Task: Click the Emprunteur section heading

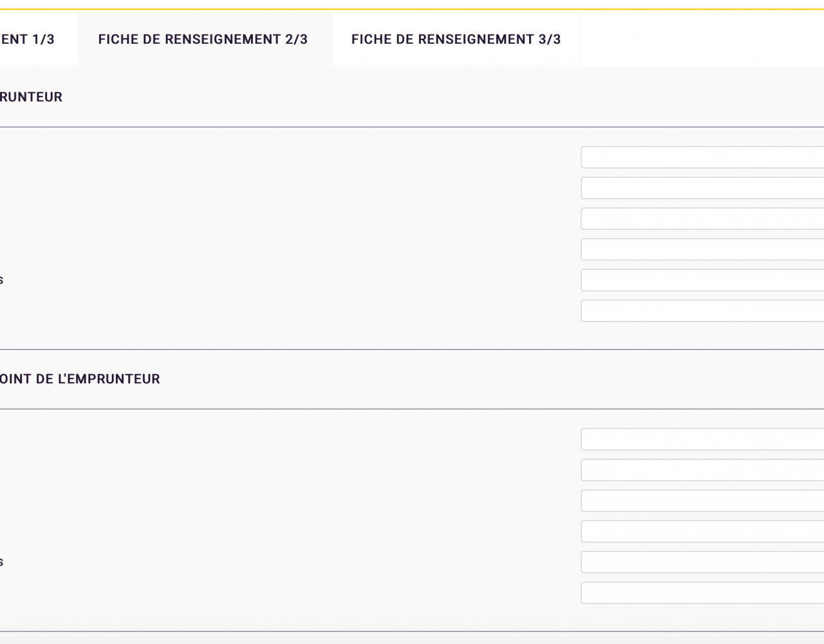Action: pos(31,97)
